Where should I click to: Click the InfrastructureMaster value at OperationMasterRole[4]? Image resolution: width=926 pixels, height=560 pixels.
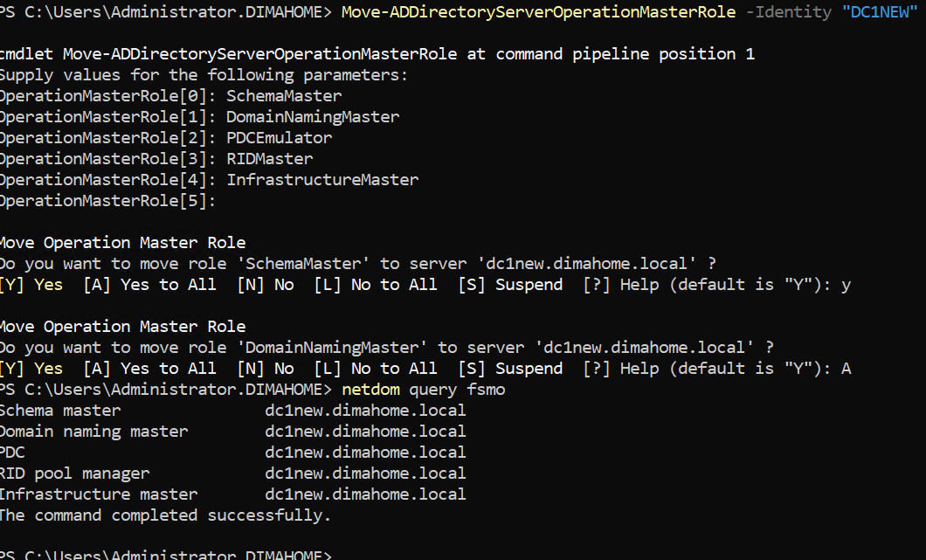[322, 180]
